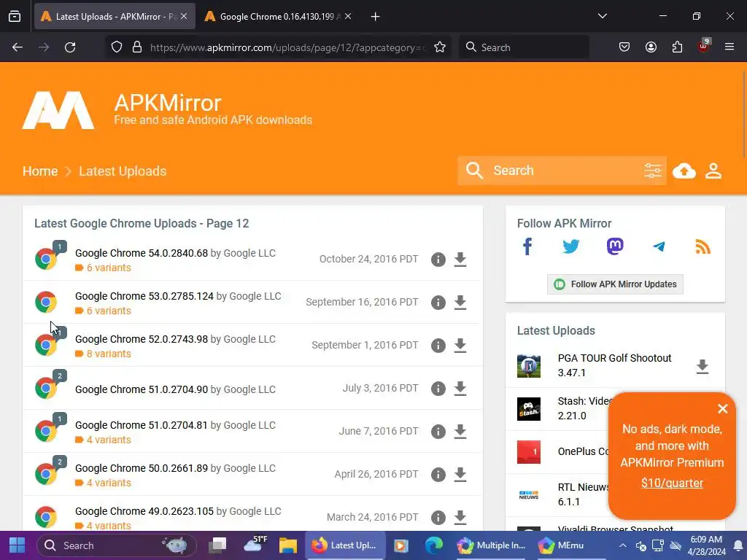The width and height of the screenshot is (747, 560).
Task: Reload the current page
Action: tap(70, 47)
